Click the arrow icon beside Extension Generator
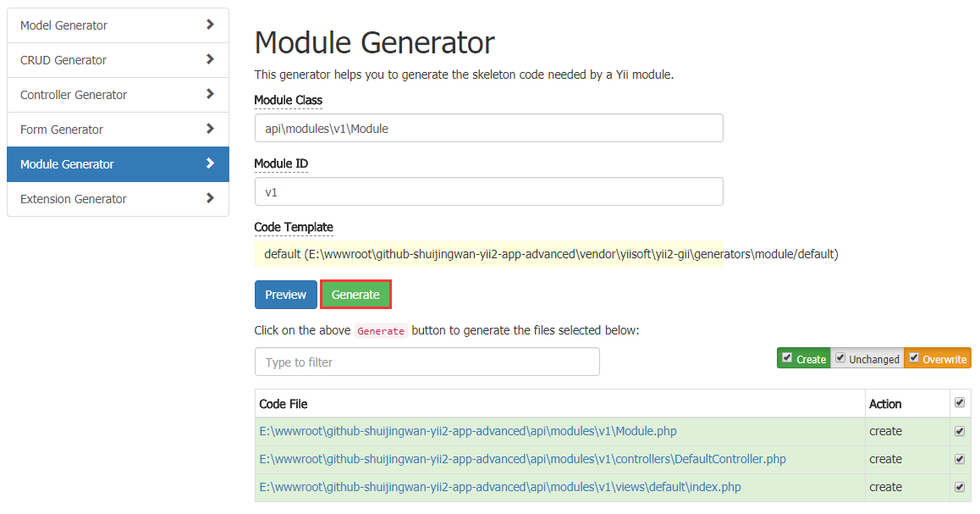Viewport: 980px width, 514px height. pos(210,198)
